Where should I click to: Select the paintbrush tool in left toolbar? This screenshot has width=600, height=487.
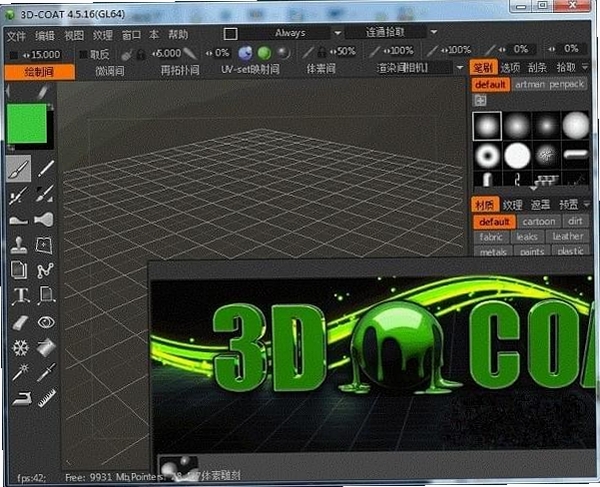pos(19,169)
